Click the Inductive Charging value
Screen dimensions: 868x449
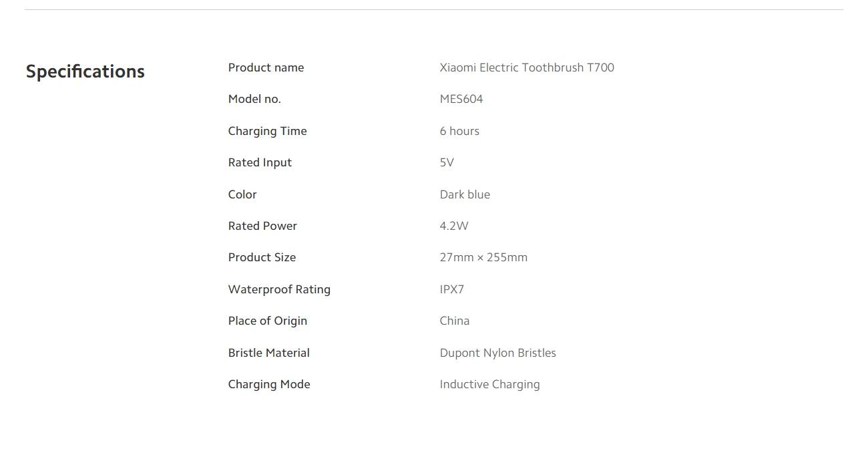[x=490, y=384]
